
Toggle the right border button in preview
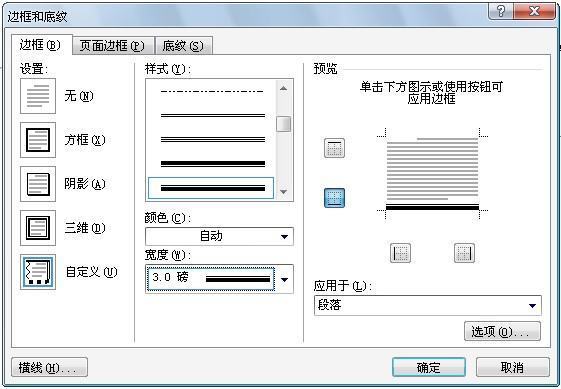click(x=464, y=253)
